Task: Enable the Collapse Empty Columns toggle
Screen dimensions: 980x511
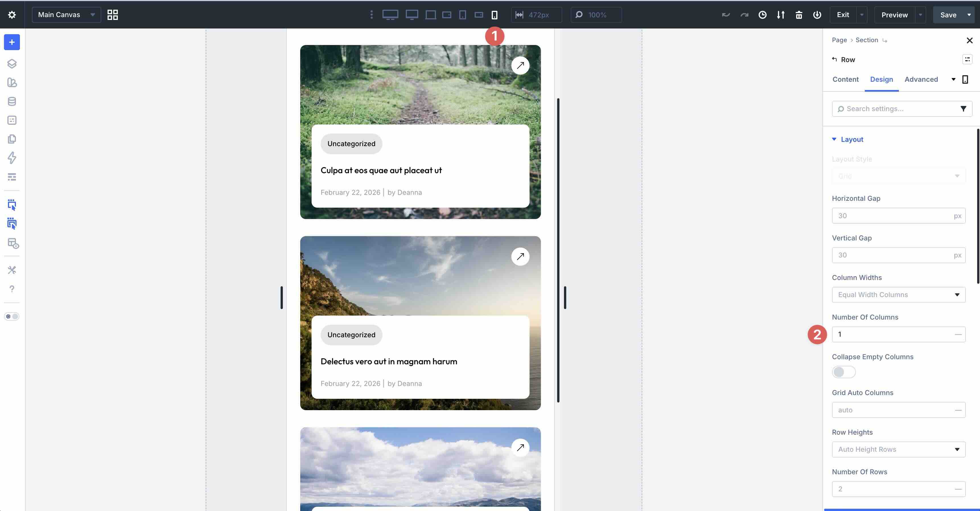Action: (843, 372)
